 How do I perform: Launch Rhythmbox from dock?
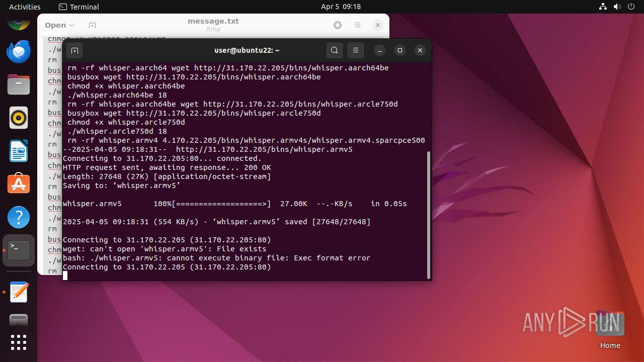click(19, 118)
